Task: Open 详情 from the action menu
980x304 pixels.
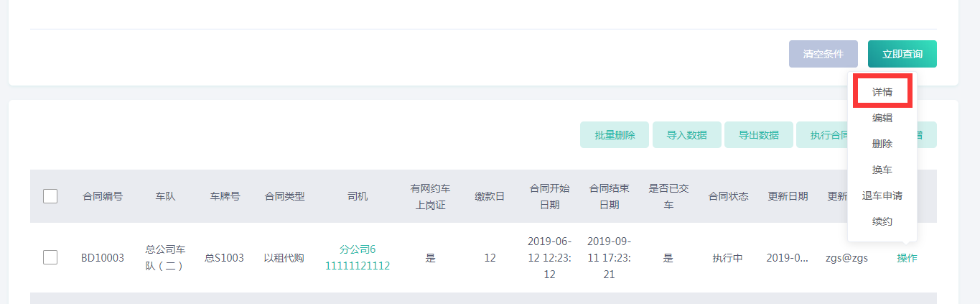Action: (x=882, y=92)
